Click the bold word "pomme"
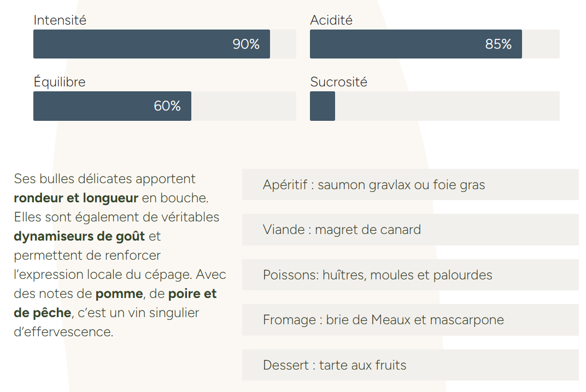The width and height of the screenshot is (586, 392). (119, 294)
